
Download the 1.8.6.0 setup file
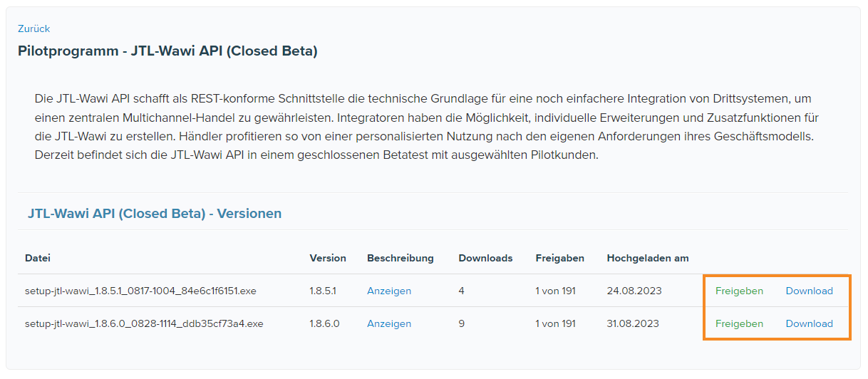click(x=809, y=323)
